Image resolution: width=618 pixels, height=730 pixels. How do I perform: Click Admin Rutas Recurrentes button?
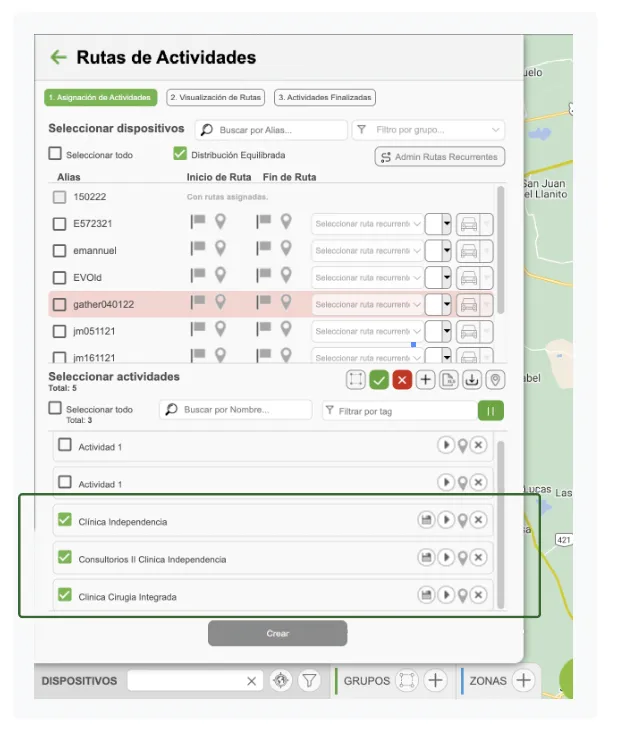(x=440, y=157)
